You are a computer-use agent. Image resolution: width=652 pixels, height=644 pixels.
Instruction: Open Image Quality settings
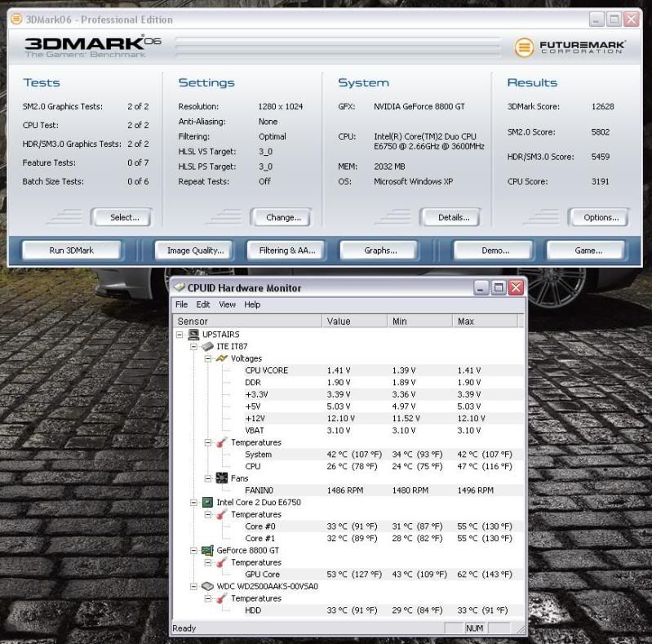pyautogui.click(x=195, y=250)
